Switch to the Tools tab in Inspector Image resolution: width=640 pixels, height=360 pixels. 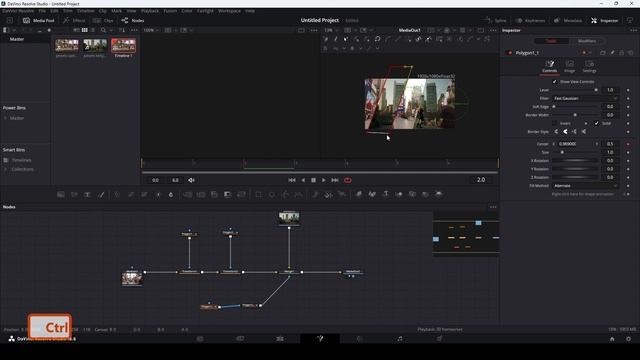pyautogui.click(x=551, y=41)
